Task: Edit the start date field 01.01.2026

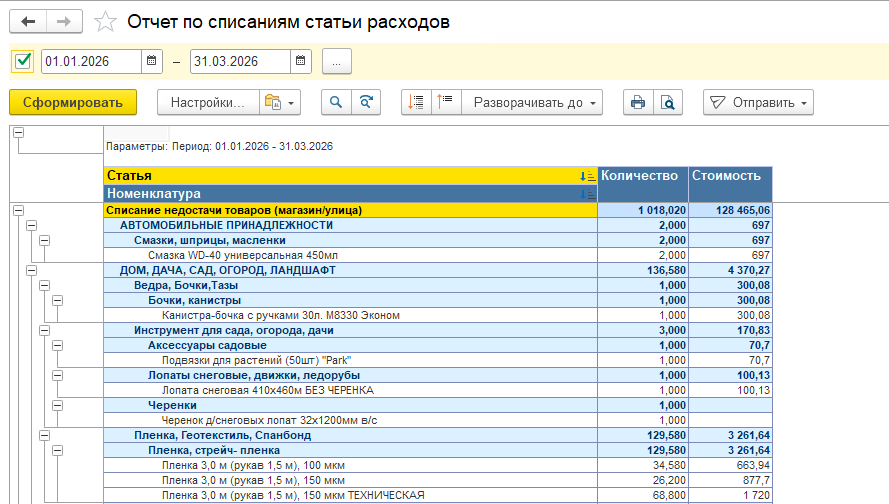Action: point(91,61)
